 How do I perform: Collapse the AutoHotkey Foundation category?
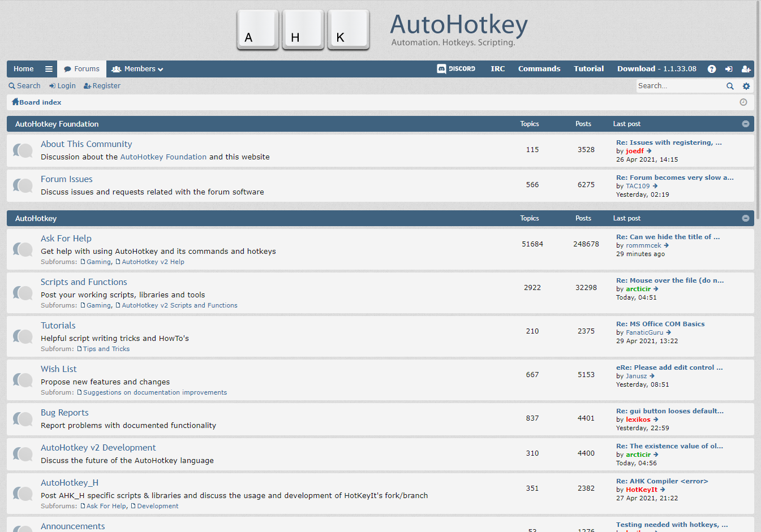click(746, 124)
